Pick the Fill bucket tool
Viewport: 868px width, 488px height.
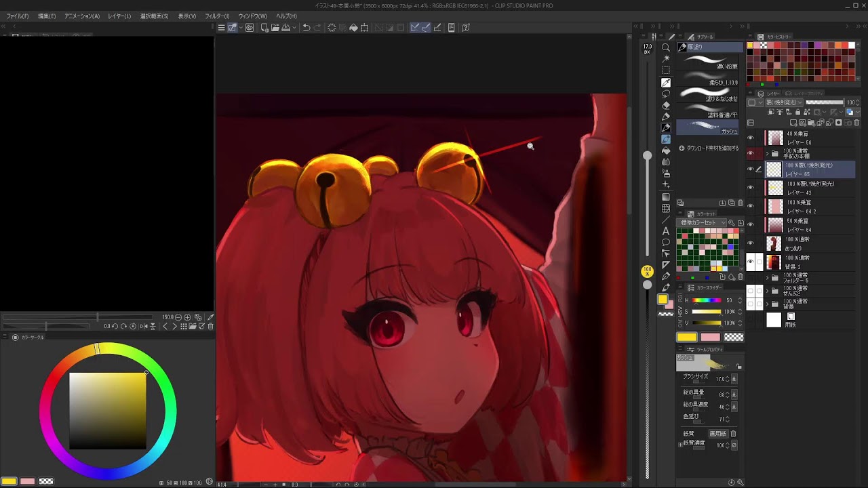click(x=666, y=150)
